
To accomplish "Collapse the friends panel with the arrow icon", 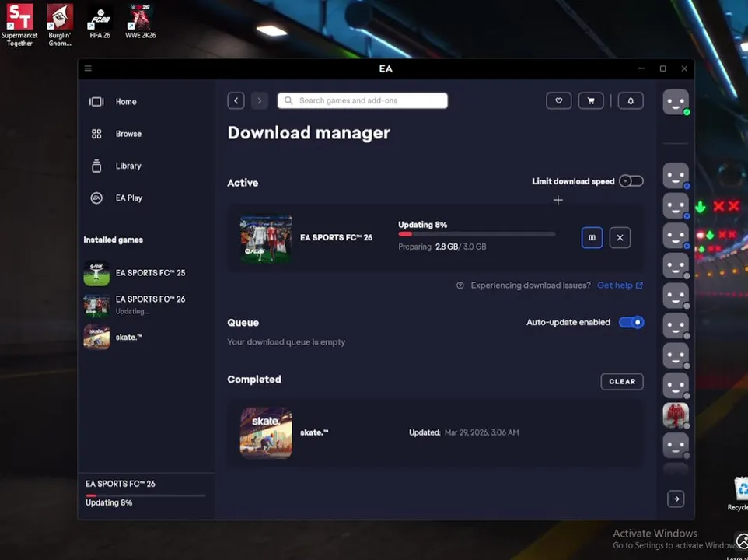I will pyautogui.click(x=676, y=499).
